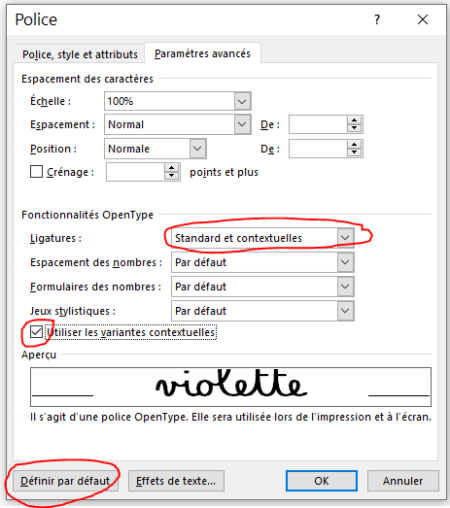
Task: Uncheck Utiliser les variantes contextuelles
Action: pyautogui.click(x=36, y=332)
